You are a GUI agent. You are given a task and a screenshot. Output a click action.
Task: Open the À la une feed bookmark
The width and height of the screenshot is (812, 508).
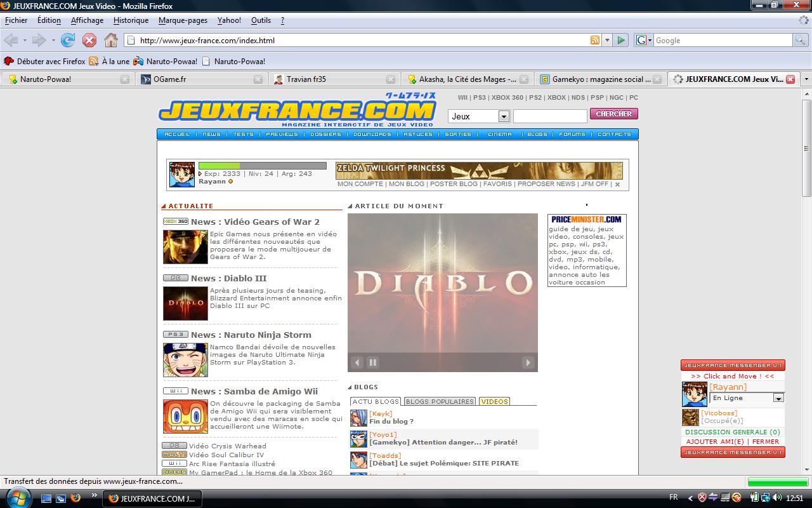point(109,62)
